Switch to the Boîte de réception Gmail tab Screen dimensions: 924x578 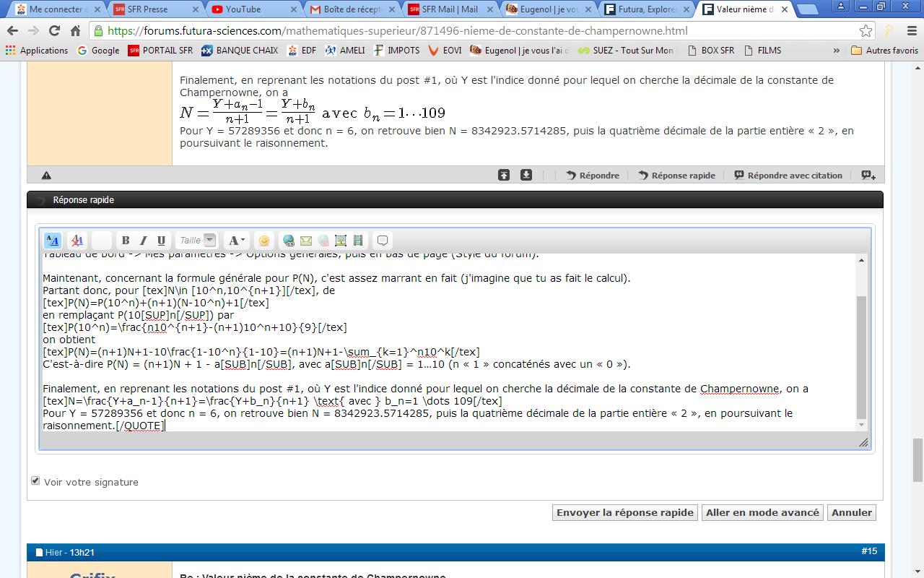[x=352, y=9]
